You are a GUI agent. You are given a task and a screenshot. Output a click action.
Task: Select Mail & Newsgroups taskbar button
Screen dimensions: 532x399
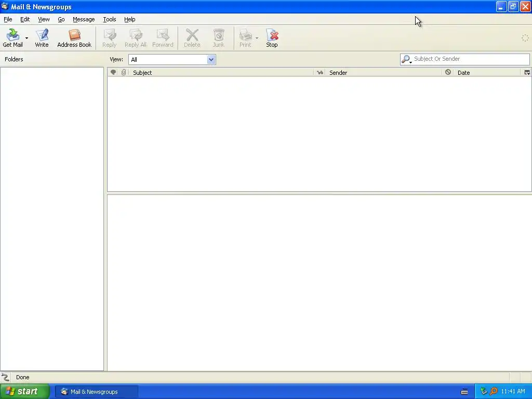pyautogui.click(x=96, y=392)
